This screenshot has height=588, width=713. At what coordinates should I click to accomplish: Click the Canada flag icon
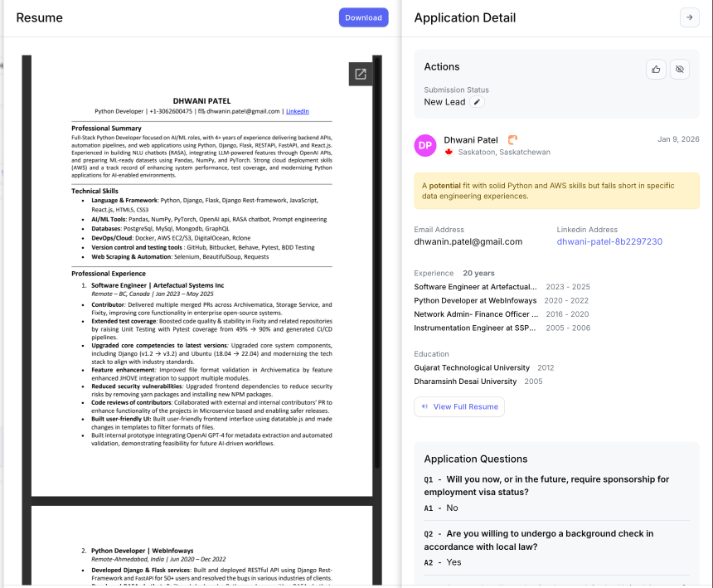coord(449,153)
